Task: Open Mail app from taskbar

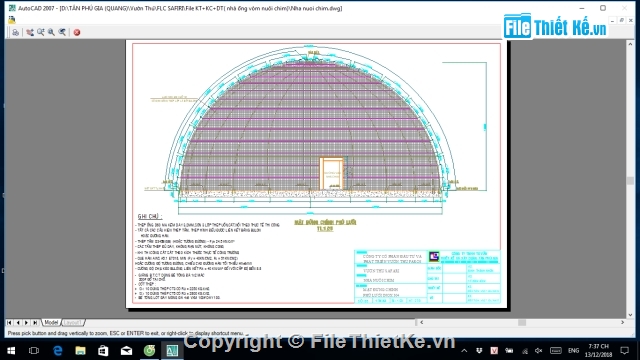Action: pos(126,351)
